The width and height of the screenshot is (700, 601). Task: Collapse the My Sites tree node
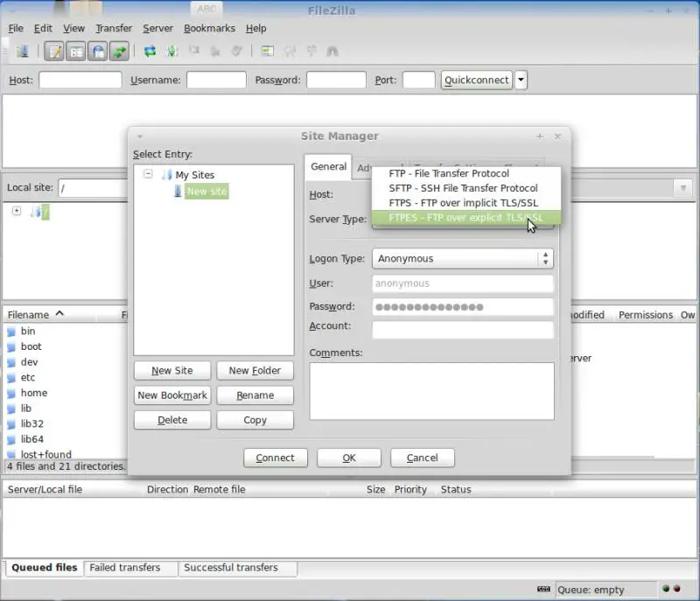coord(148,174)
